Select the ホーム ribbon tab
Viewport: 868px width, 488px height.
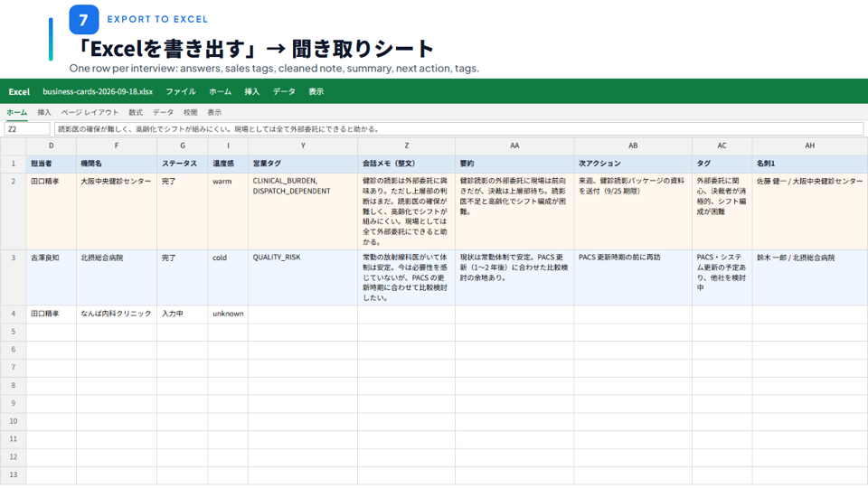coord(16,112)
